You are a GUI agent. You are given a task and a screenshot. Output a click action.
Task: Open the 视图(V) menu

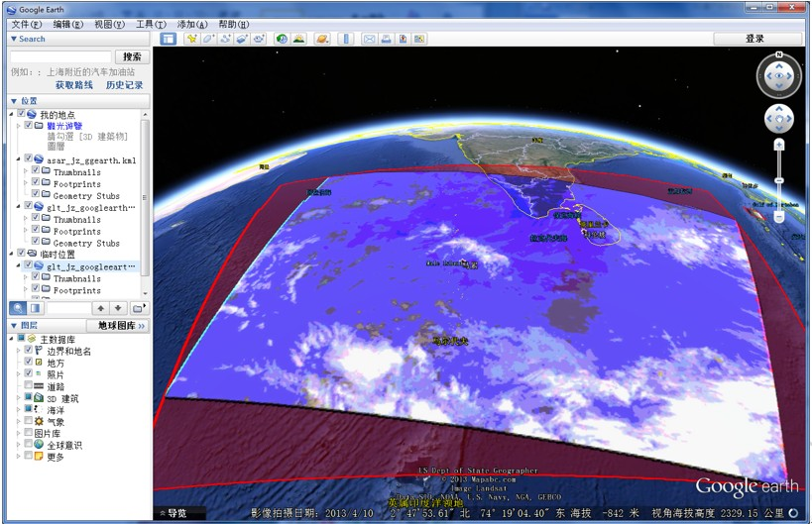pos(109,25)
